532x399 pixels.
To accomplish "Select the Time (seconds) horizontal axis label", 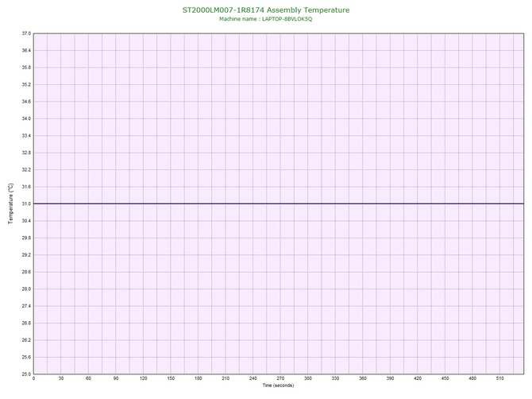I will tap(278, 385).
